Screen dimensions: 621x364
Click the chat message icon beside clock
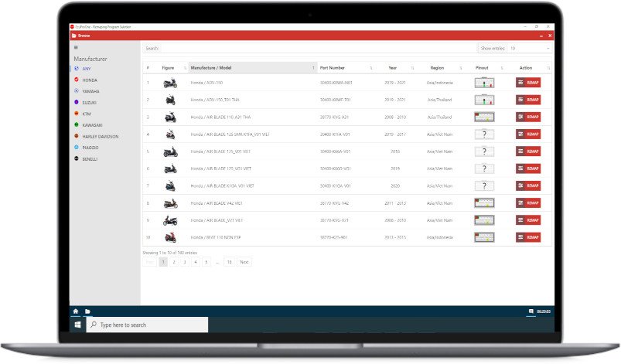pos(531,311)
